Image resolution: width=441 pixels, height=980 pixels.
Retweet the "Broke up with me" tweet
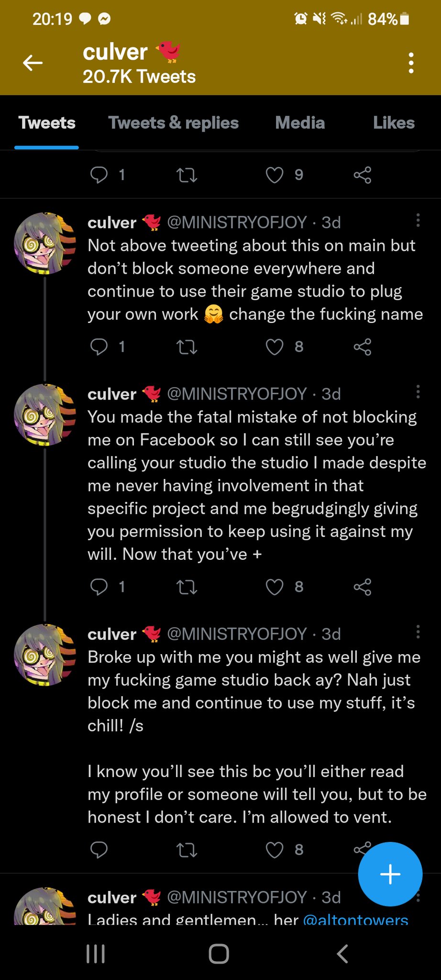tap(187, 850)
